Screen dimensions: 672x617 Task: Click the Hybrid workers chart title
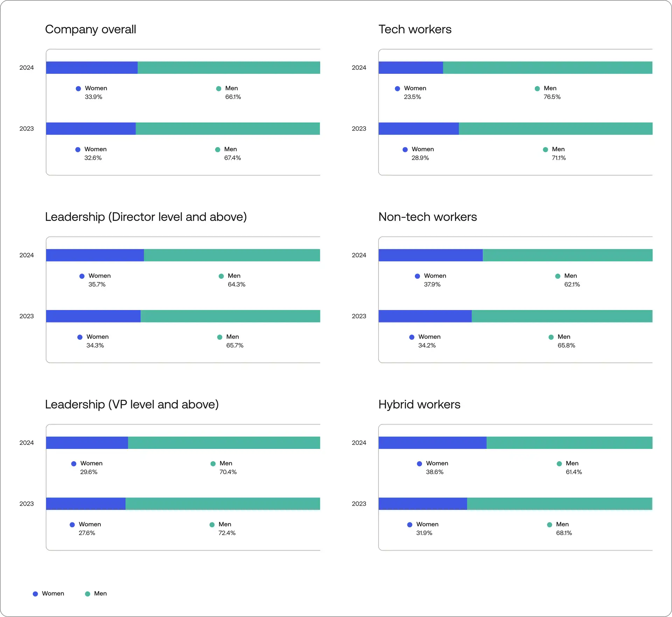419,404
